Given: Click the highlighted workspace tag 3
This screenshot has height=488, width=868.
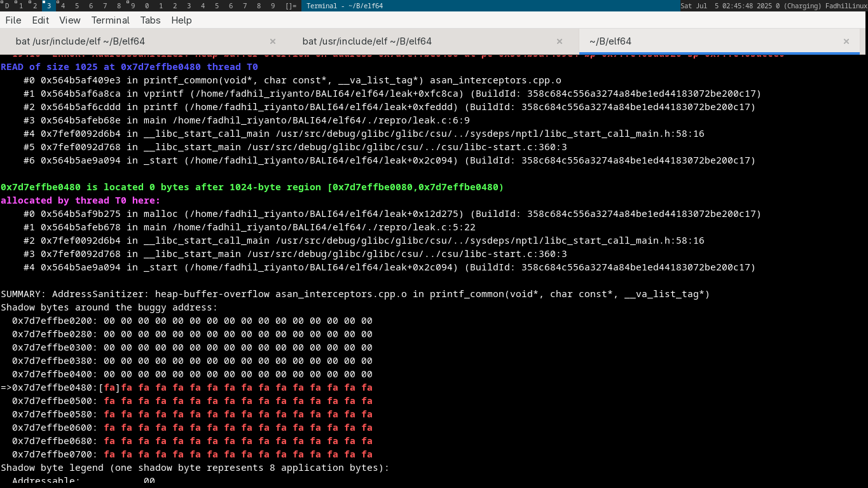Looking at the screenshot, I should (49, 6).
